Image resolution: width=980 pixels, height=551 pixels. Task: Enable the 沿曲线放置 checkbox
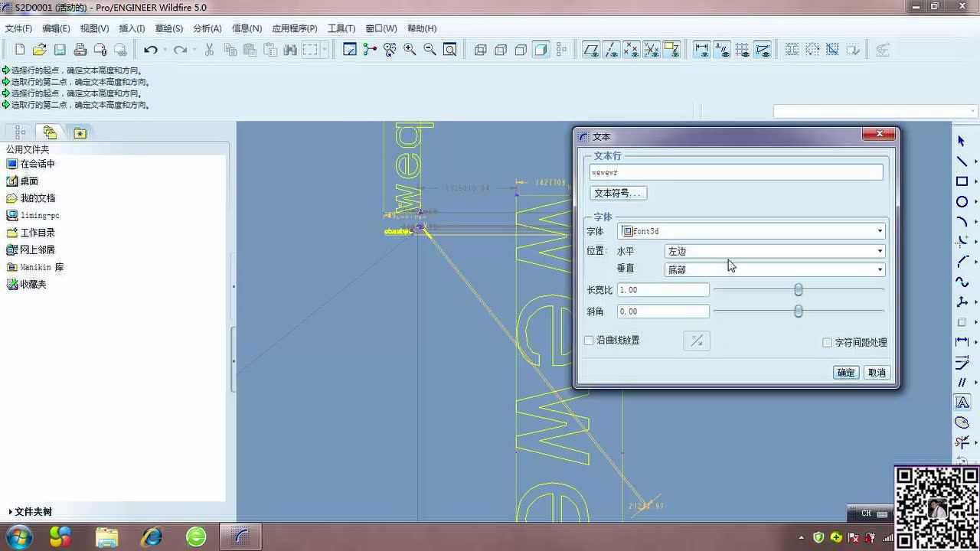[x=589, y=341]
